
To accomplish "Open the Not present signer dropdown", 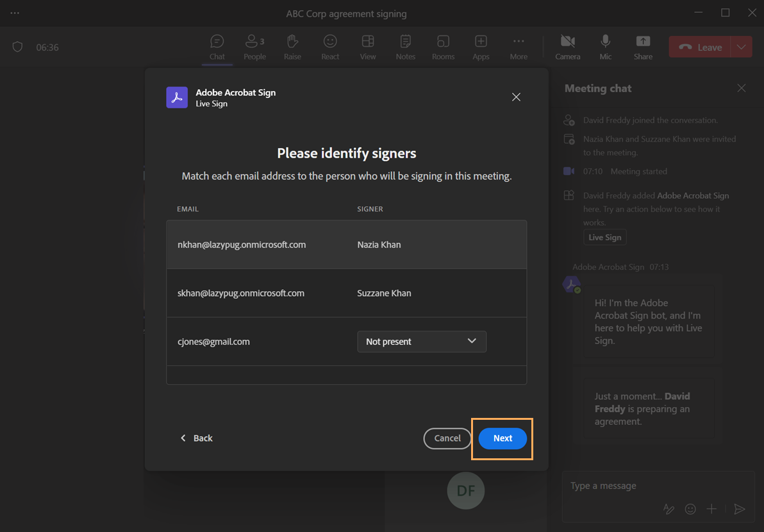I will click(x=422, y=342).
